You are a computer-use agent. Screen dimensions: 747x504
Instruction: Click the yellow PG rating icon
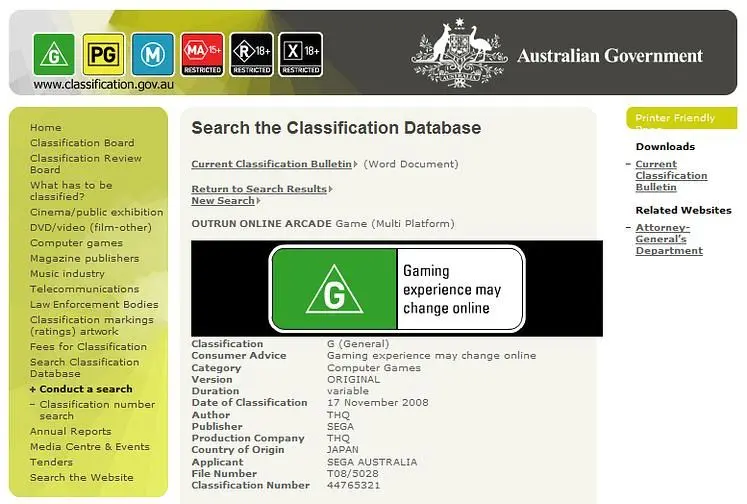tap(103, 54)
